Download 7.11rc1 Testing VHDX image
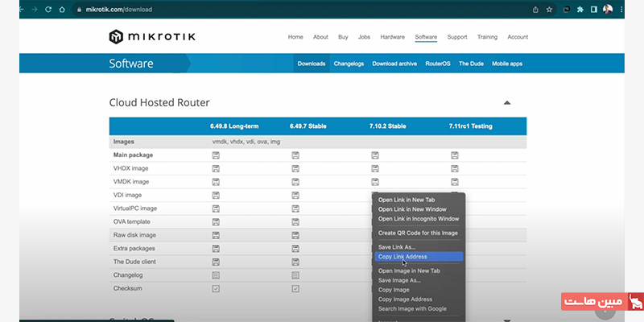Screen dimensions: 644x322 tap(454, 168)
